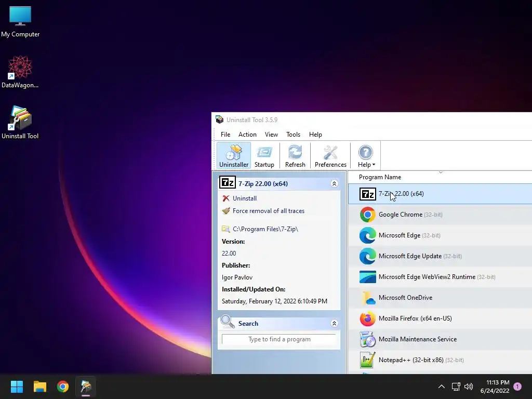Screen dimensions: 532x399
Task: Open the View menu
Action: 271,135
